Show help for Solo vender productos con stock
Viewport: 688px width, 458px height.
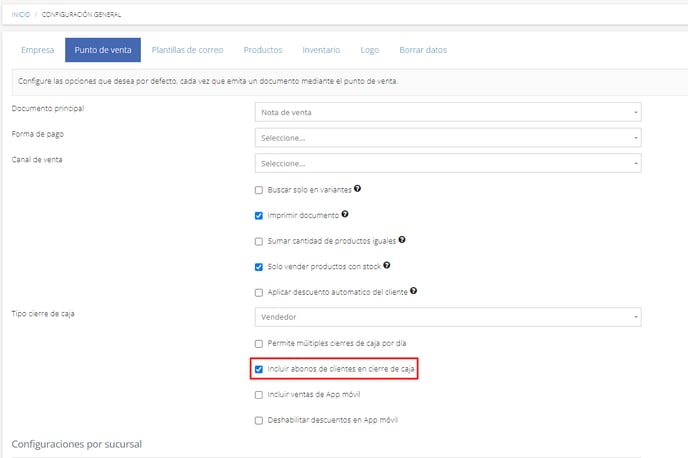click(387, 265)
